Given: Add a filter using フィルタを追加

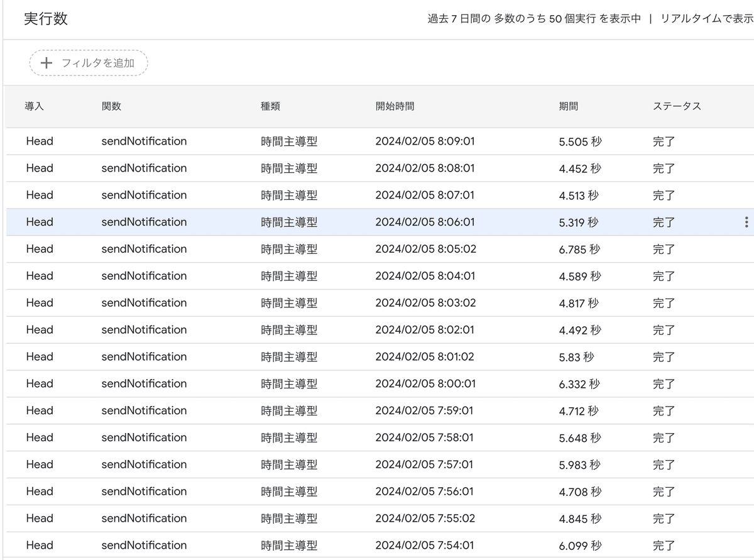Looking at the screenshot, I should [89, 63].
